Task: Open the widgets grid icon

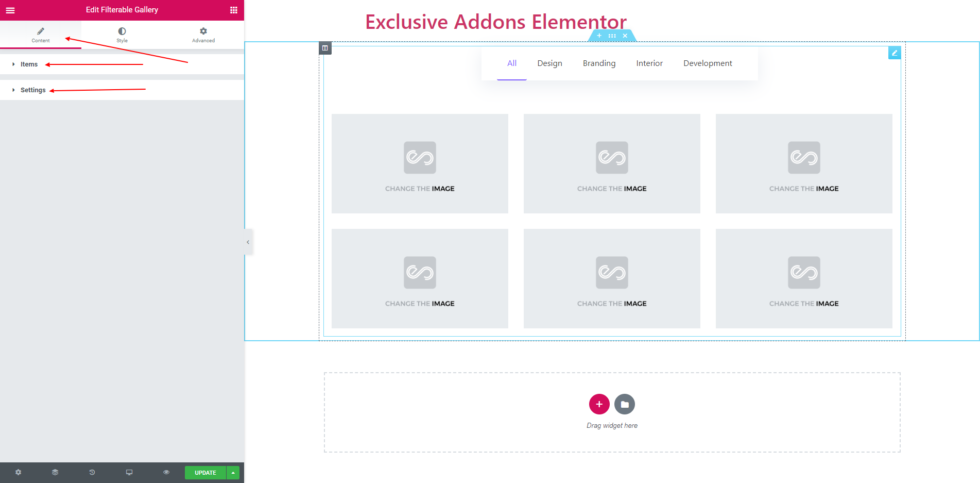Action: [234, 10]
